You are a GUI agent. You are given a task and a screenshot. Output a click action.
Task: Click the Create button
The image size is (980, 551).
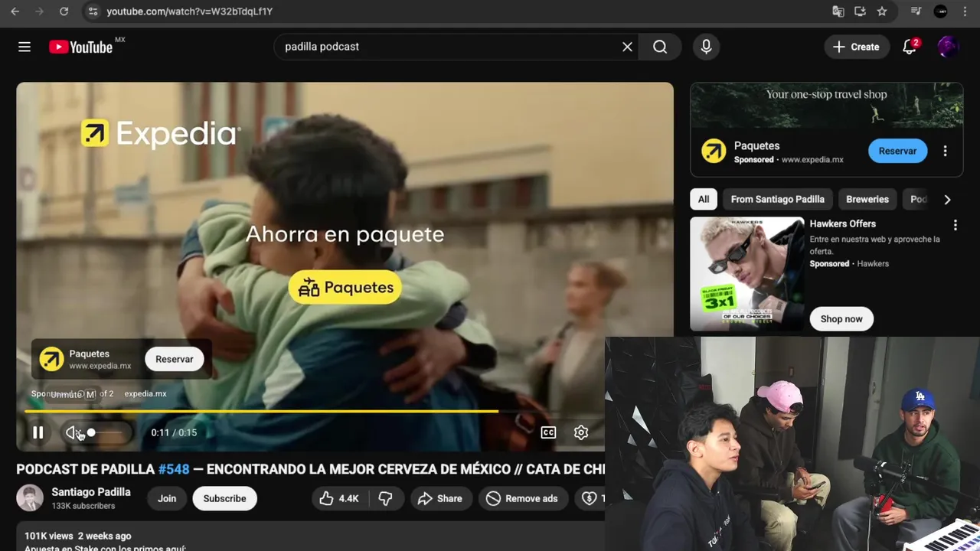coord(856,47)
